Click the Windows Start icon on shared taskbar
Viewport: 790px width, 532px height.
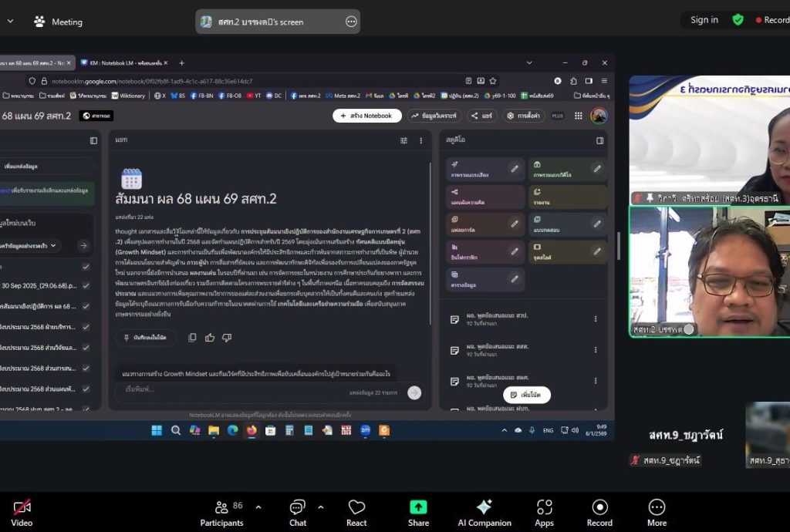[x=157, y=430]
